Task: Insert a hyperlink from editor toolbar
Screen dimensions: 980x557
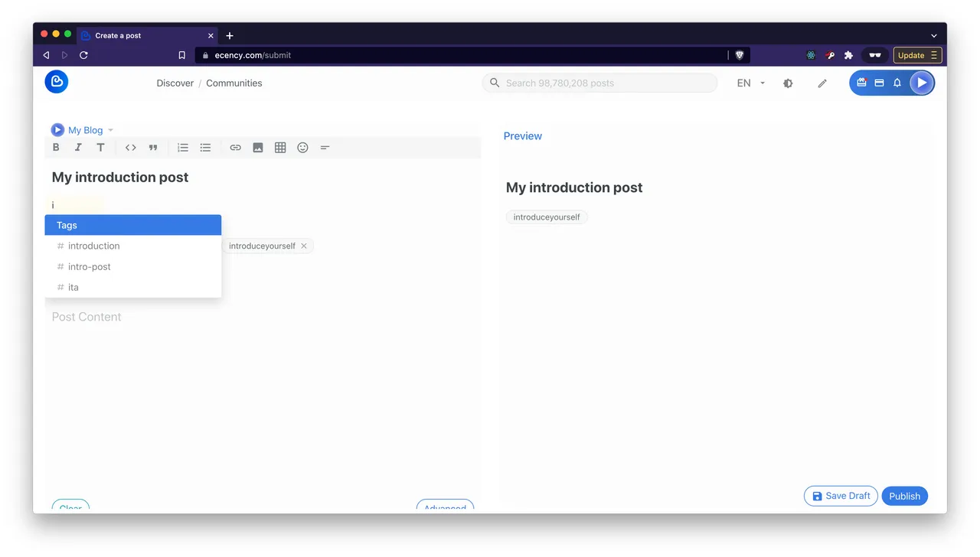Action: click(236, 148)
